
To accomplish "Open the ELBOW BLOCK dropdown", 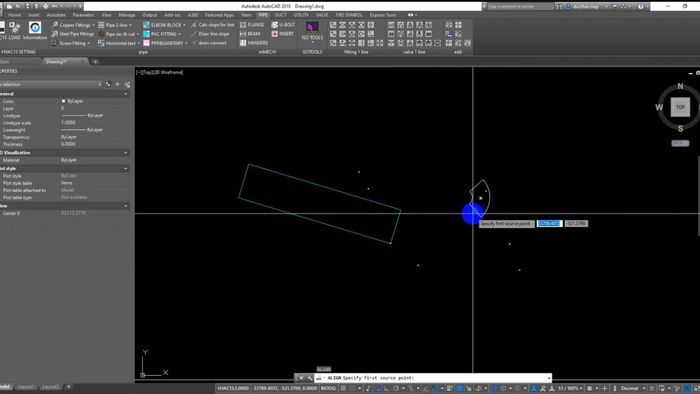I will pos(164,25).
